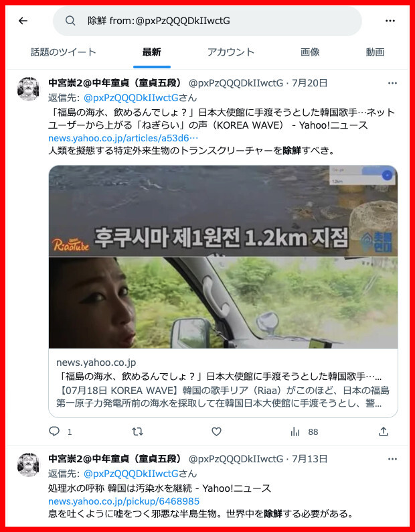415x532 pixels.
Task: Reply to the July 20 tweet
Action: pyautogui.click(x=54, y=431)
